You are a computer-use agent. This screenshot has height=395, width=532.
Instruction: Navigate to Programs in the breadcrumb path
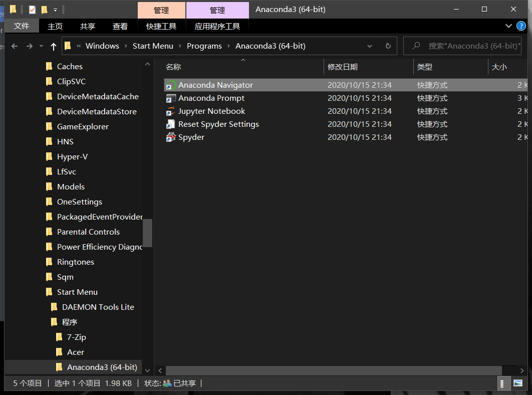pos(204,46)
